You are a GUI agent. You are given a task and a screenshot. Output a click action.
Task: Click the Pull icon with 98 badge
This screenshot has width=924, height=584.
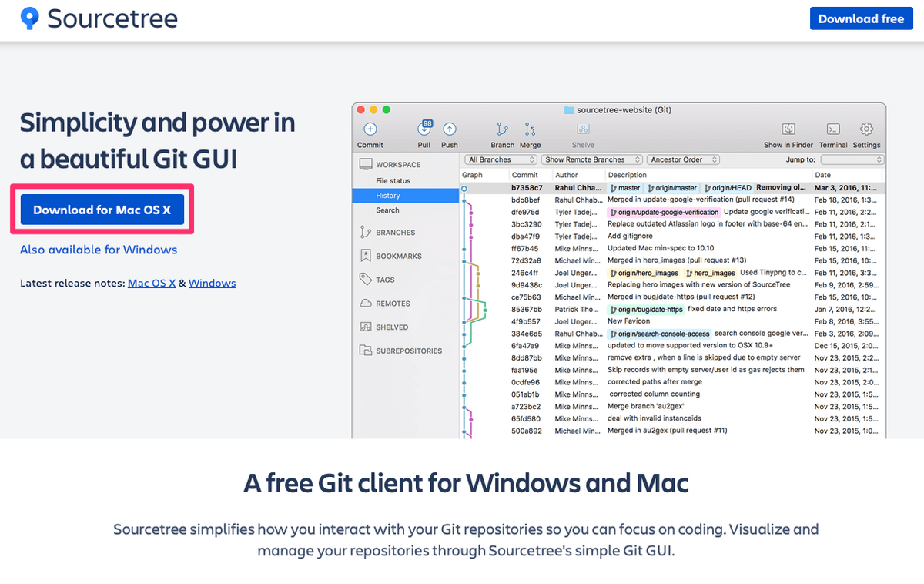click(x=424, y=129)
